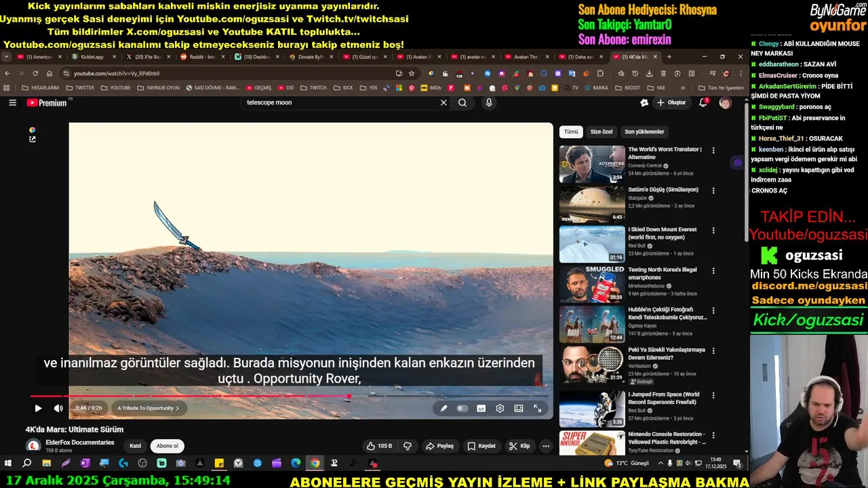Open the BANKA bookmark folder
This screenshot has height=488, width=868.
(x=595, y=87)
